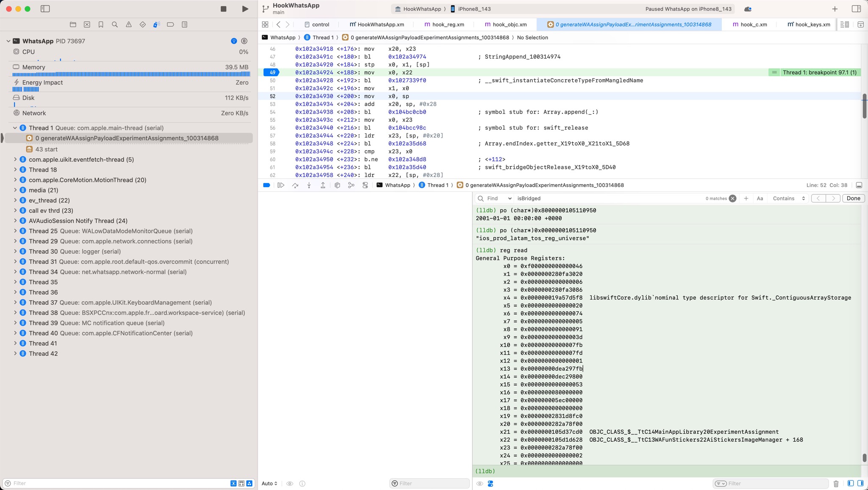
Task: Open the Environment Overrides icon
Action: pos(365,185)
